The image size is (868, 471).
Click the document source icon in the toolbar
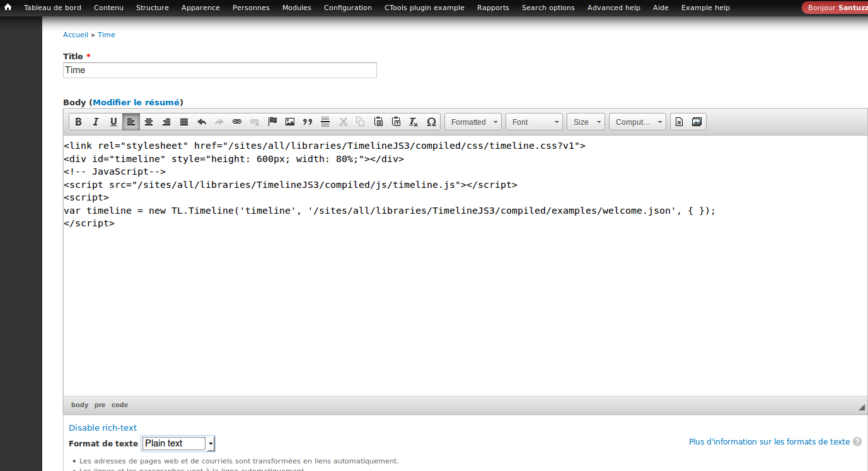click(679, 122)
